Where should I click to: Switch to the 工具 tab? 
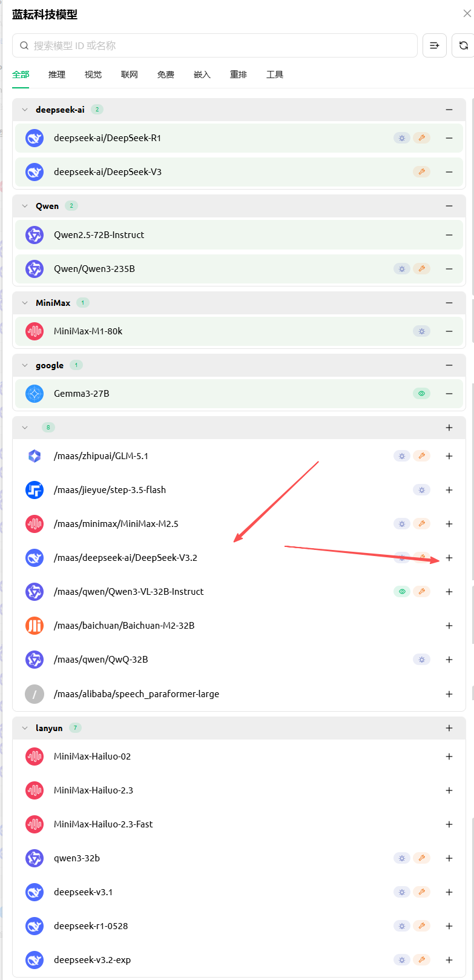tap(275, 74)
